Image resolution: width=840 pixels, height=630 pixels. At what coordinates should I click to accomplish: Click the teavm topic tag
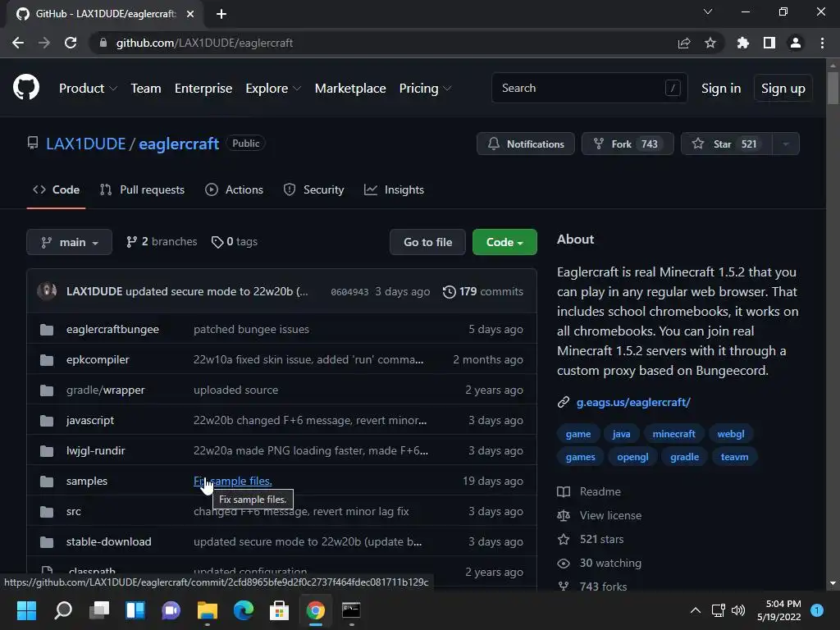pos(734,457)
